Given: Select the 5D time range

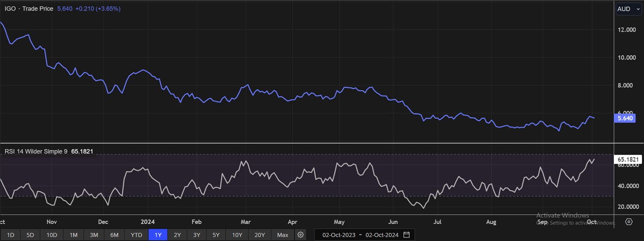Looking at the screenshot, I should 30,235.
